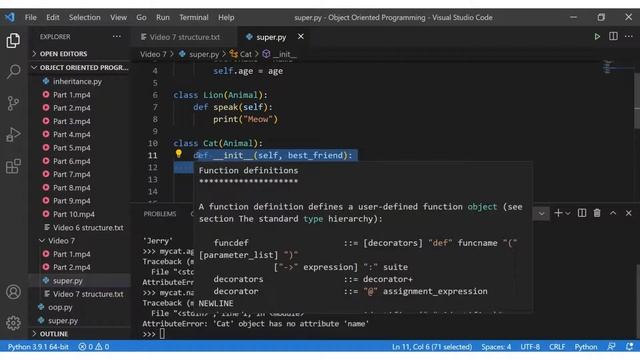Change language mode via Python
The height and width of the screenshot is (360, 640).
click(x=586, y=347)
